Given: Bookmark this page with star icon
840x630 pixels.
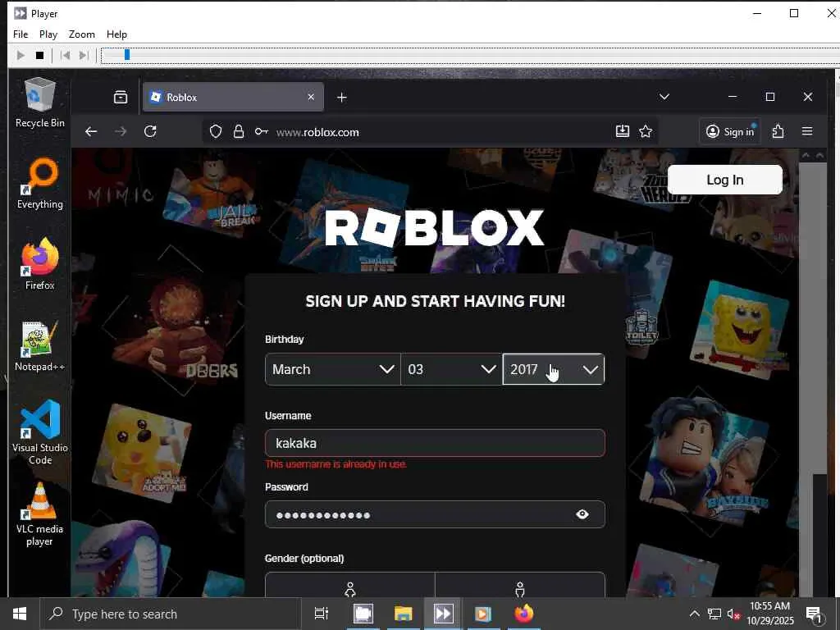Looking at the screenshot, I should point(646,131).
